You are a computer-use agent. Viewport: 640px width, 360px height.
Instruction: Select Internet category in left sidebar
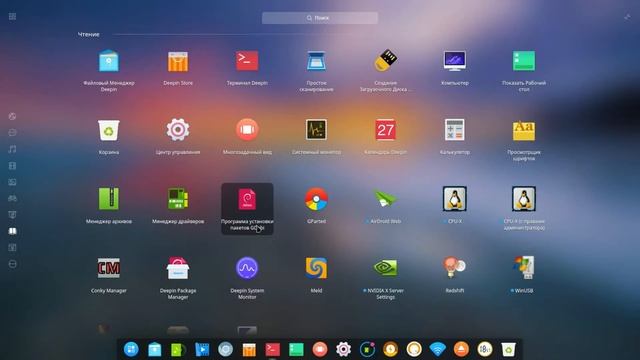13,116
